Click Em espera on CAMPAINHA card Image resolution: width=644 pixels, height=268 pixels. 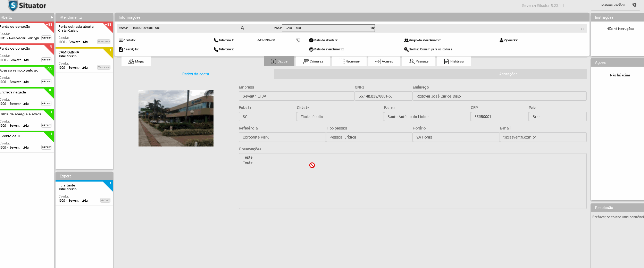tap(104, 67)
